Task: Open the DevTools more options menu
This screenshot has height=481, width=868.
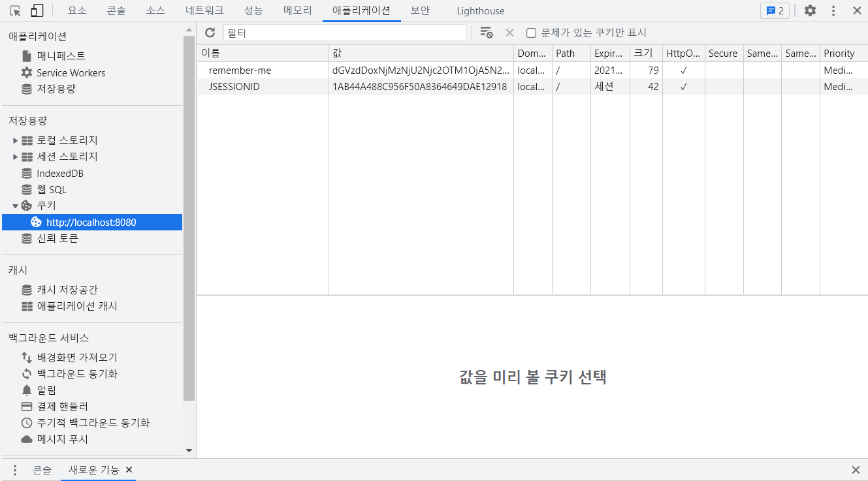Action: point(833,10)
